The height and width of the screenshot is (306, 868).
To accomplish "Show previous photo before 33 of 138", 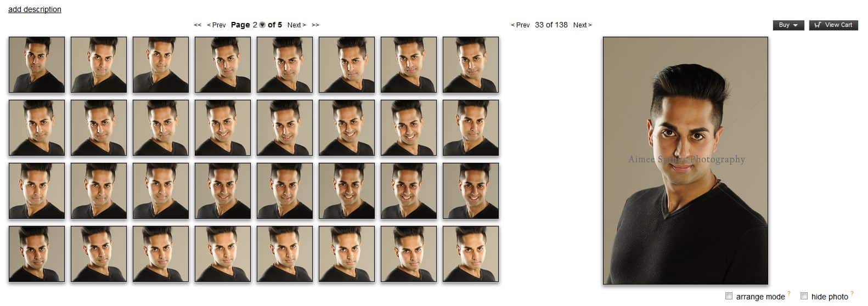I will (520, 25).
